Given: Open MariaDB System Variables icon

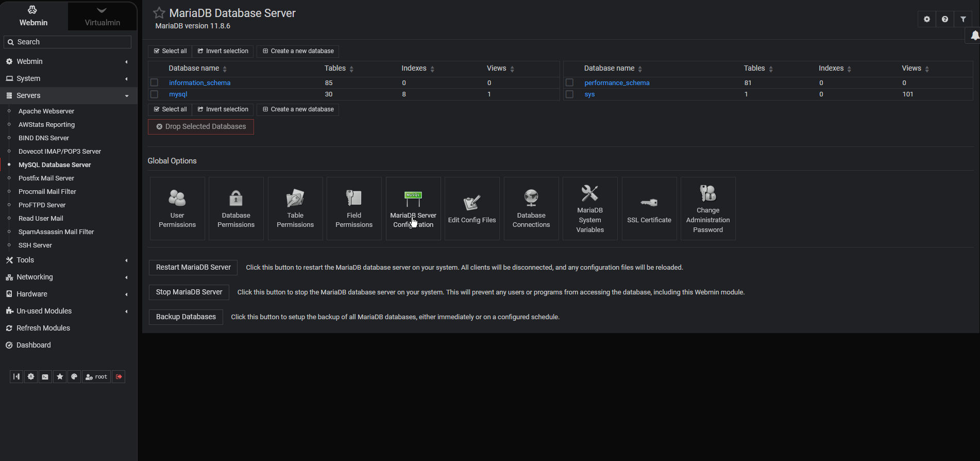Looking at the screenshot, I should pyautogui.click(x=590, y=193).
